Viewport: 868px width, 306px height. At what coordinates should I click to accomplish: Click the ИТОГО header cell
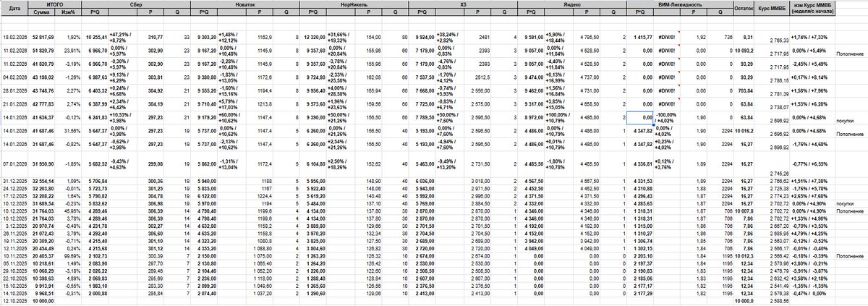[56, 4]
